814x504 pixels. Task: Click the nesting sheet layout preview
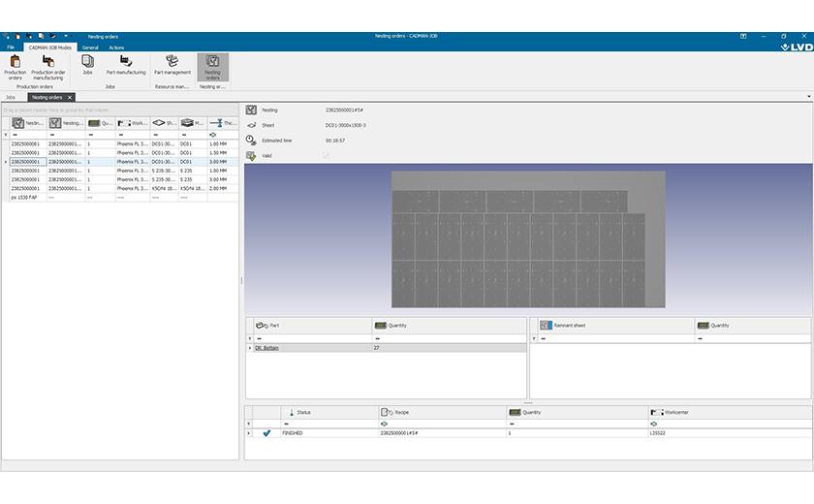click(x=527, y=238)
